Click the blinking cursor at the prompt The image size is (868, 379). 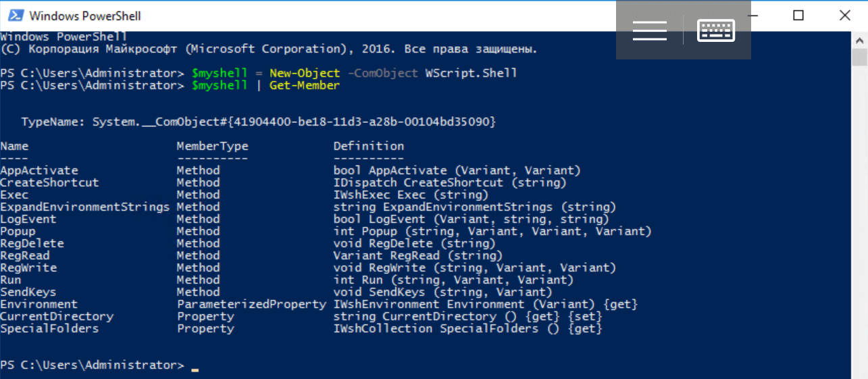195,370
